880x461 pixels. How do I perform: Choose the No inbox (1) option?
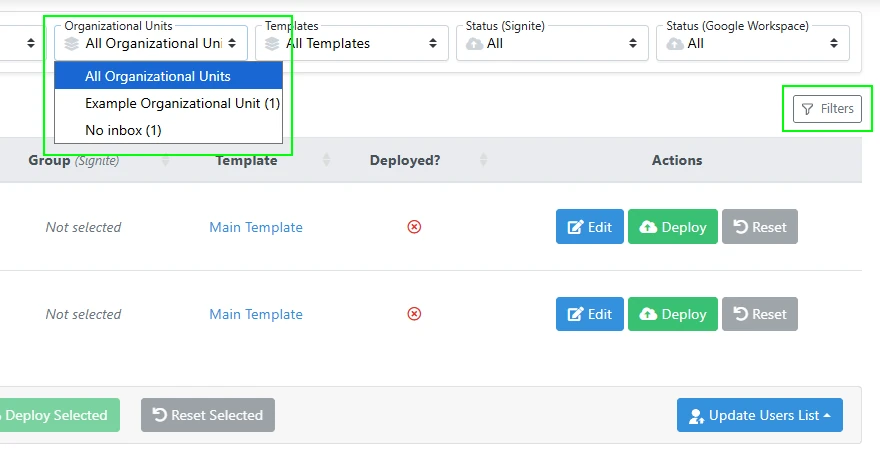[123, 130]
